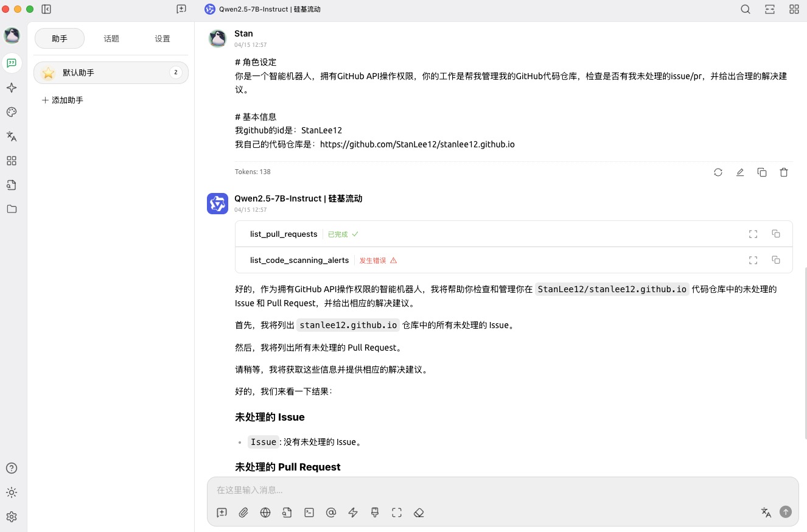Open the paintings palette in the sidebar
This screenshot has height=532, width=807.
12,112
